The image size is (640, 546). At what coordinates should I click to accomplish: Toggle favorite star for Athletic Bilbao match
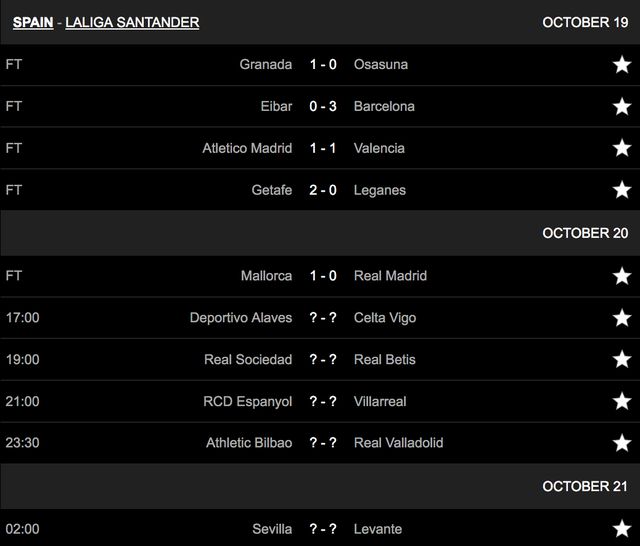(622, 443)
